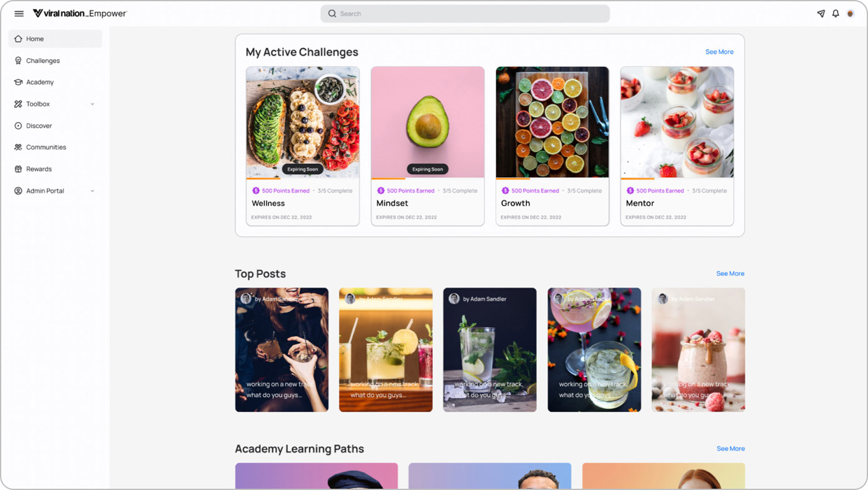The width and height of the screenshot is (868, 490).
Task: Click the Search input field
Action: point(465,13)
